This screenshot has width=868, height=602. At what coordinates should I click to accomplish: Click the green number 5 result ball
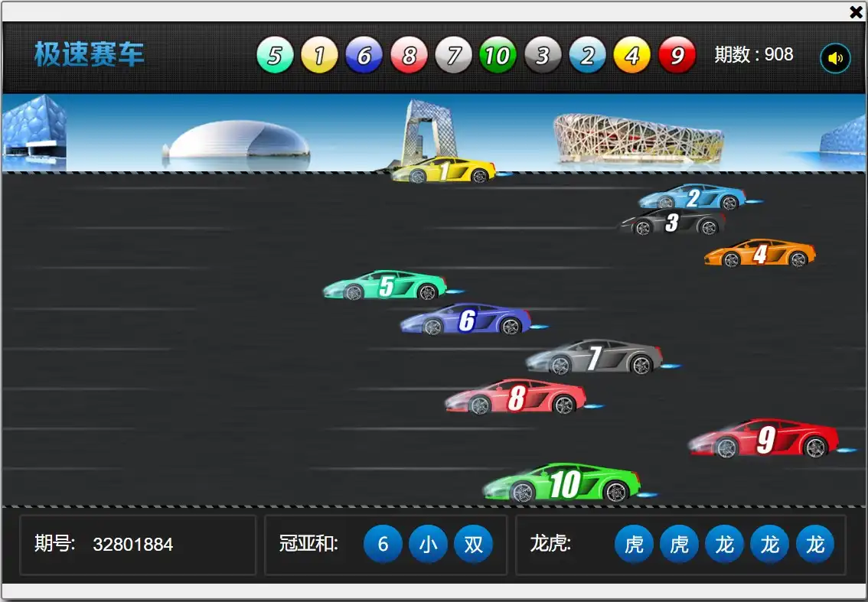275,56
